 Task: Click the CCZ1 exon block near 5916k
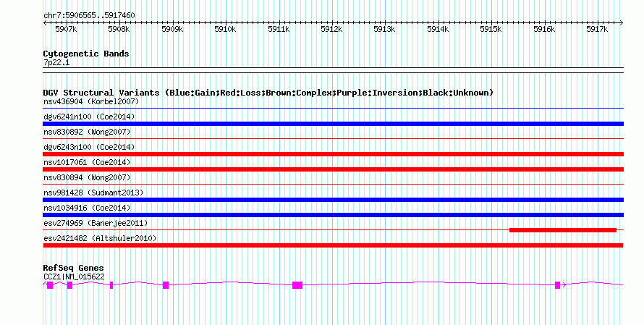[x=557, y=285]
